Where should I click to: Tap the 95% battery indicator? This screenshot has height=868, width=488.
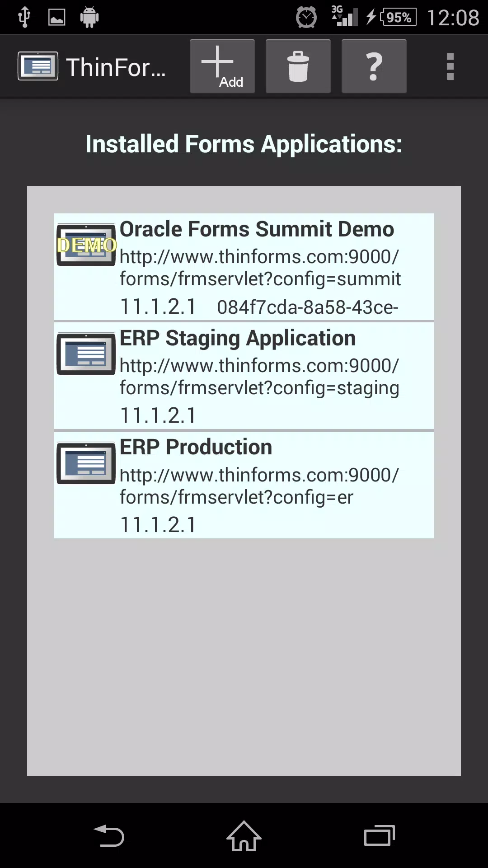point(398,18)
